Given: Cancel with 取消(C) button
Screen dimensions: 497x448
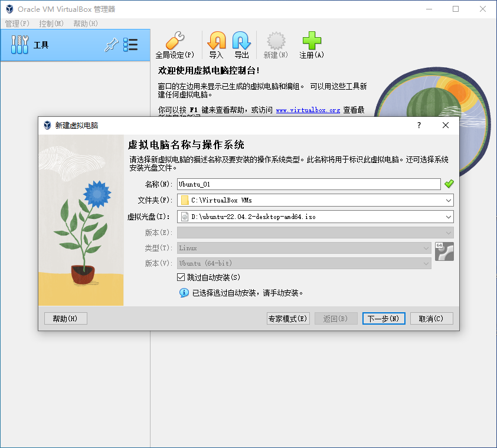Looking at the screenshot, I should click(431, 319).
